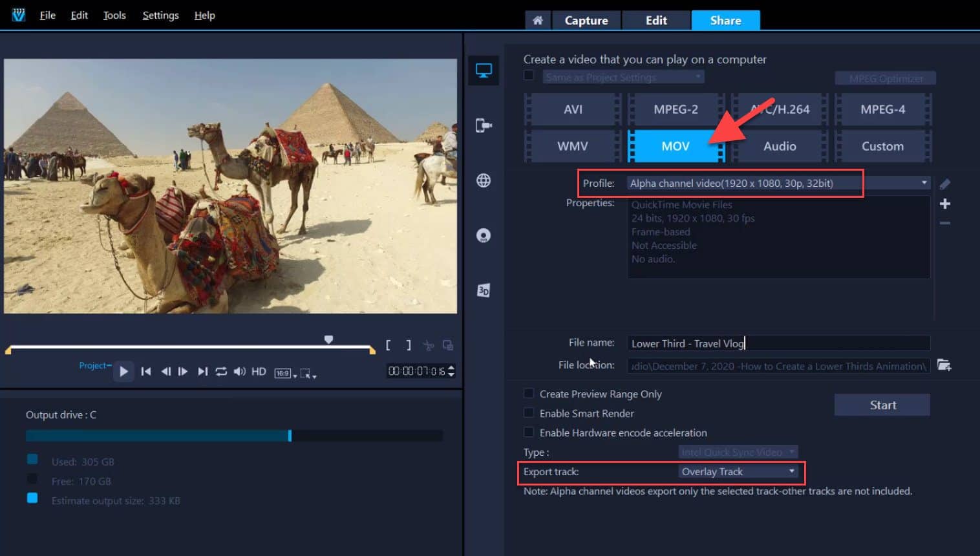
Task: Click the timeline scrubber marker
Action: (x=328, y=339)
